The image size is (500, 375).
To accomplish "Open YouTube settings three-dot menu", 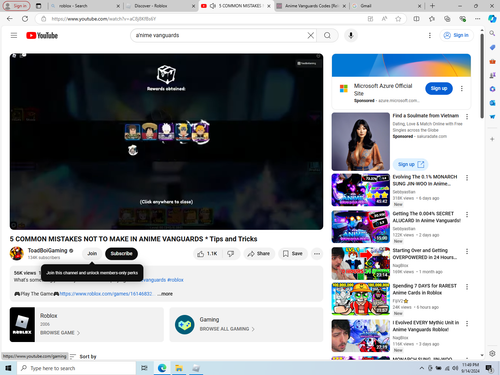I will pos(430,35).
